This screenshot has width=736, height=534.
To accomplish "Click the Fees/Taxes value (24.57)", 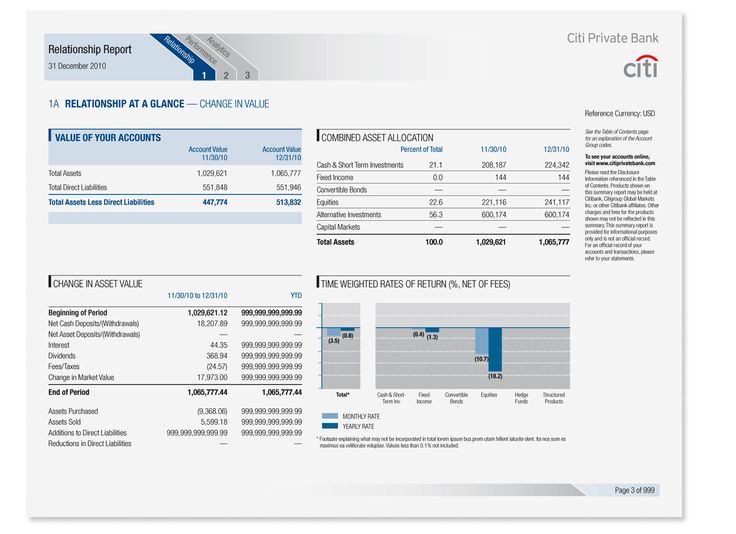I will click(217, 366).
